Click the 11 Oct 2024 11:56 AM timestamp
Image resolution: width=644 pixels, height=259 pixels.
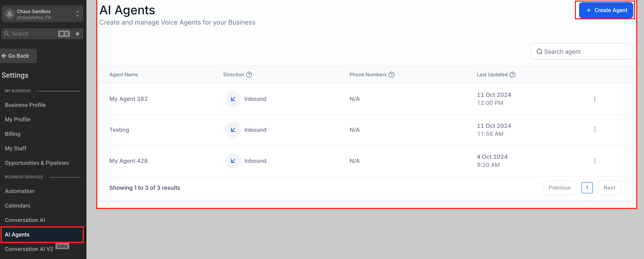point(494,130)
